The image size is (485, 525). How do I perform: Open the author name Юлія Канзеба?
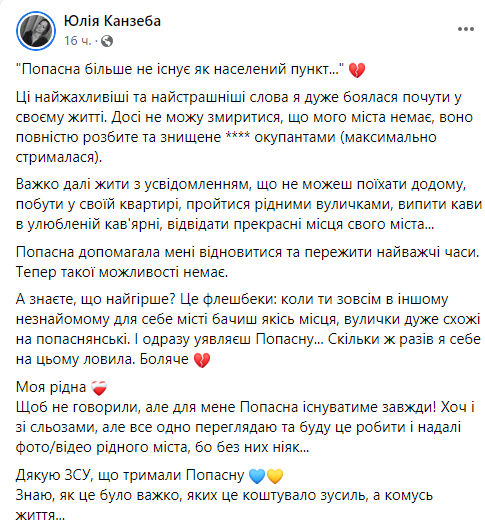112,21
